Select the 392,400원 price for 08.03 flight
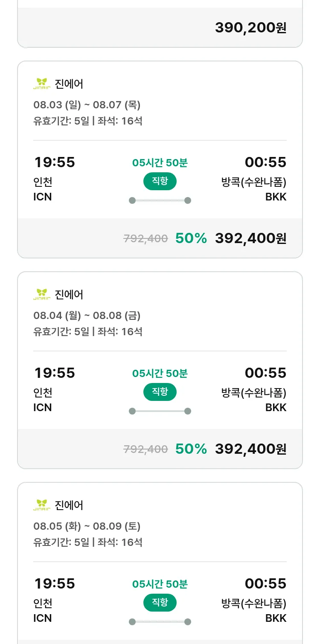The height and width of the screenshot is (644, 320). (x=250, y=238)
